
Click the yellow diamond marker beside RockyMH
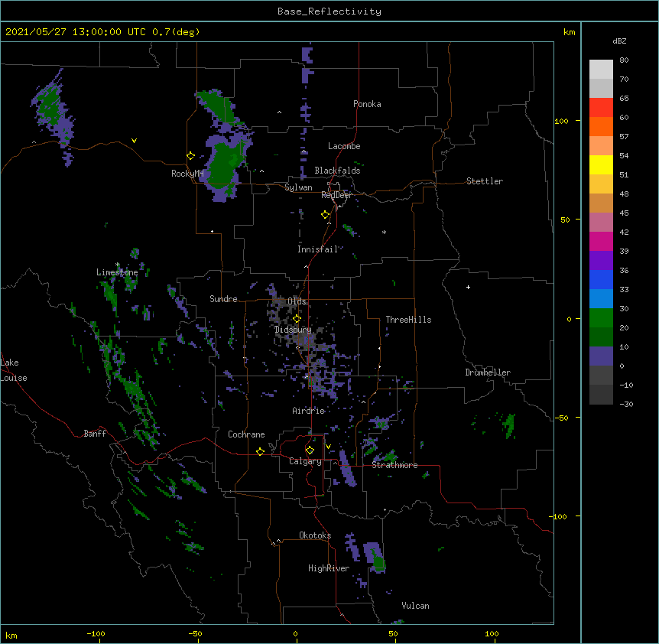(191, 156)
